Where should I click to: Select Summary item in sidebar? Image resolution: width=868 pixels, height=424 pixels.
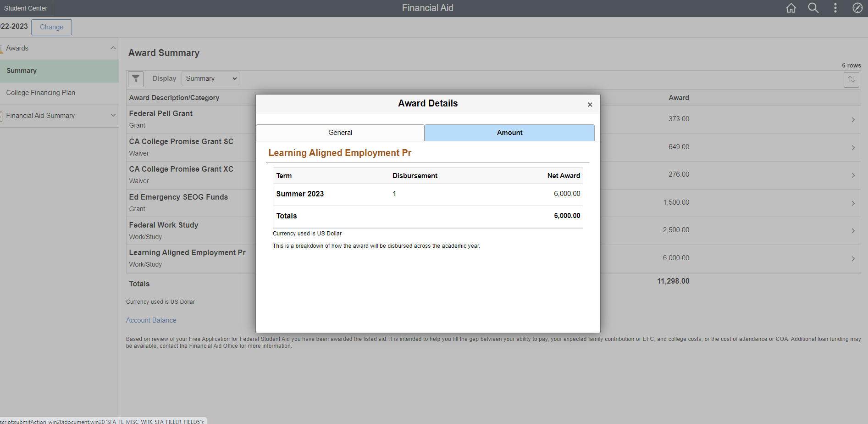click(x=22, y=71)
